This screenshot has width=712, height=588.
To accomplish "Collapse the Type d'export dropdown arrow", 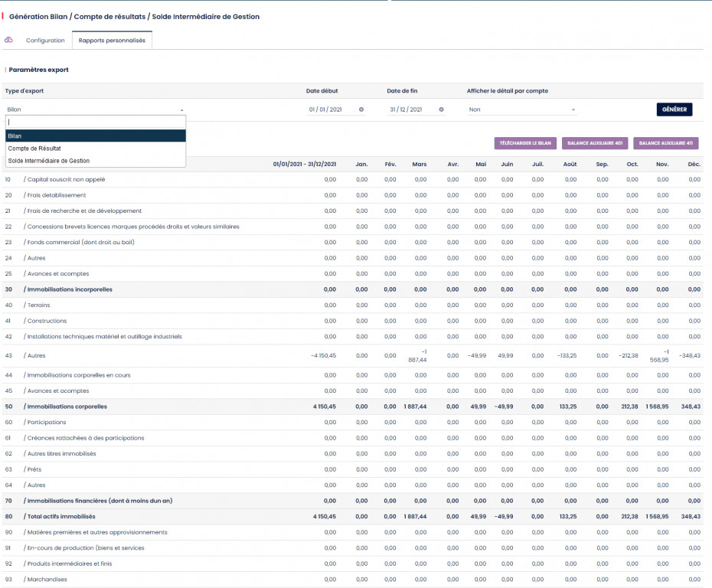I will coord(181,110).
